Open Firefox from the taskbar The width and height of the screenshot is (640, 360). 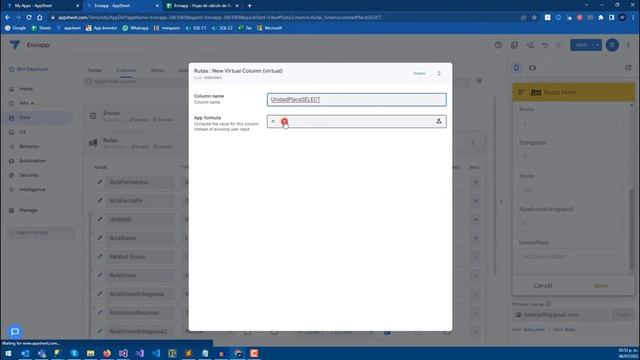[107, 353]
